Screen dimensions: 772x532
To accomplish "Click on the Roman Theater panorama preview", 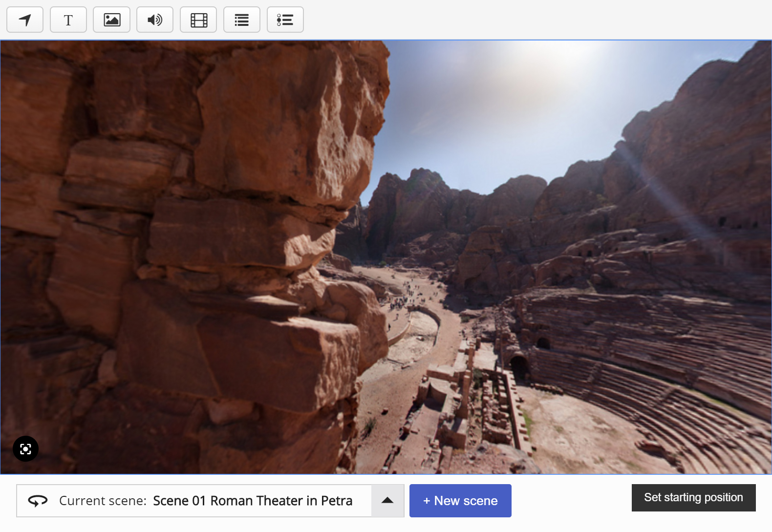I will 386,257.
